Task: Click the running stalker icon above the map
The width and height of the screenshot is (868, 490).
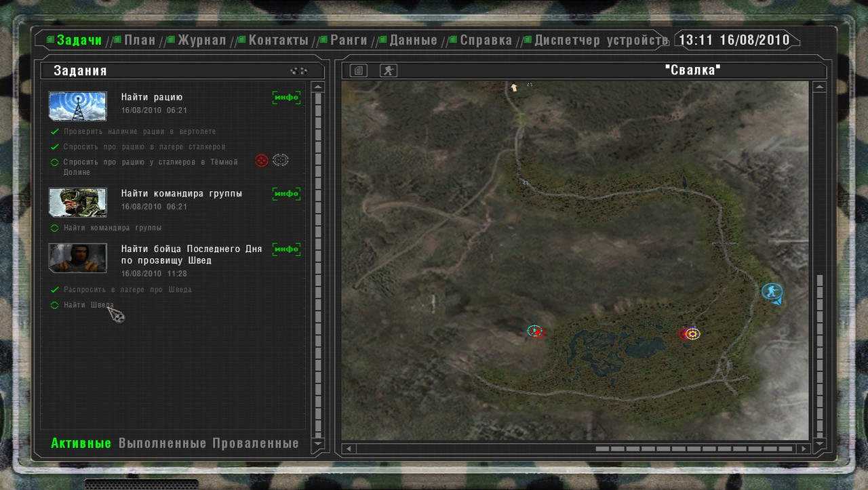Action: coord(388,70)
